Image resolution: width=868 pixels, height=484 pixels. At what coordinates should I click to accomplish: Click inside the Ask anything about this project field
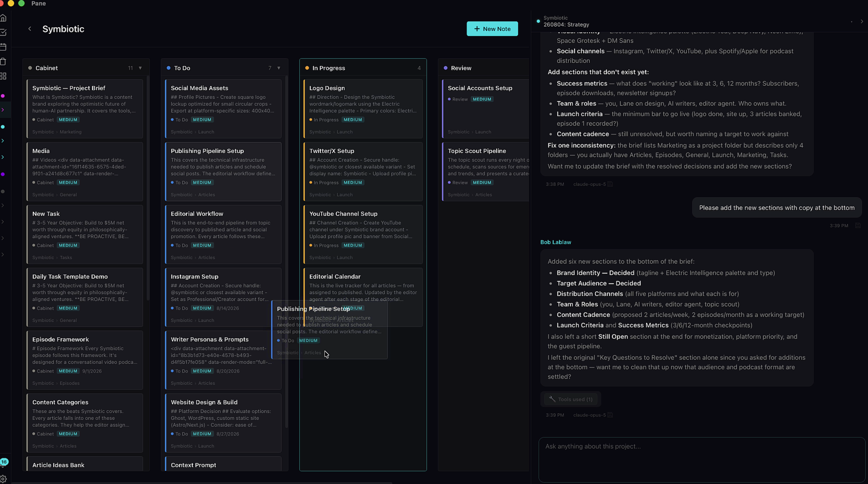(701, 459)
